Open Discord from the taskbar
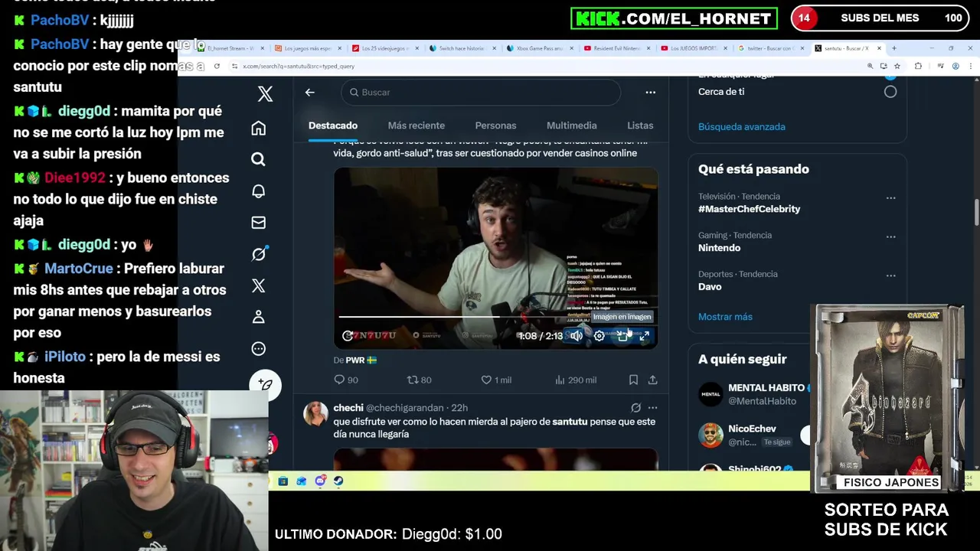This screenshot has height=551, width=980. [320, 481]
